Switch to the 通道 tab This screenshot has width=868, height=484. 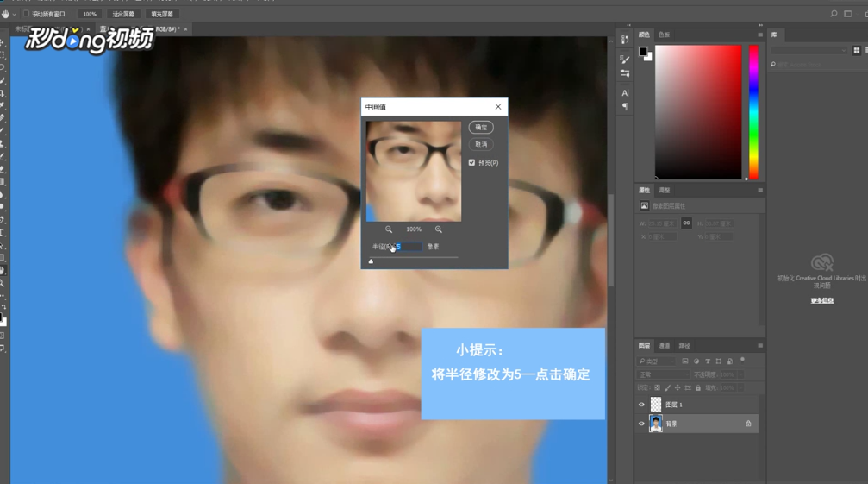point(664,346)
